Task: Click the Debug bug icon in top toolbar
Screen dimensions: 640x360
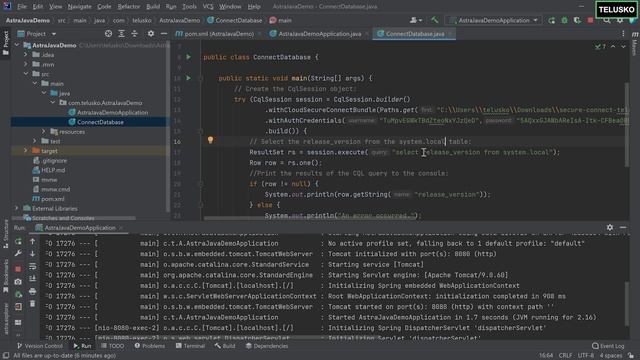Action: tap(564, 20)
